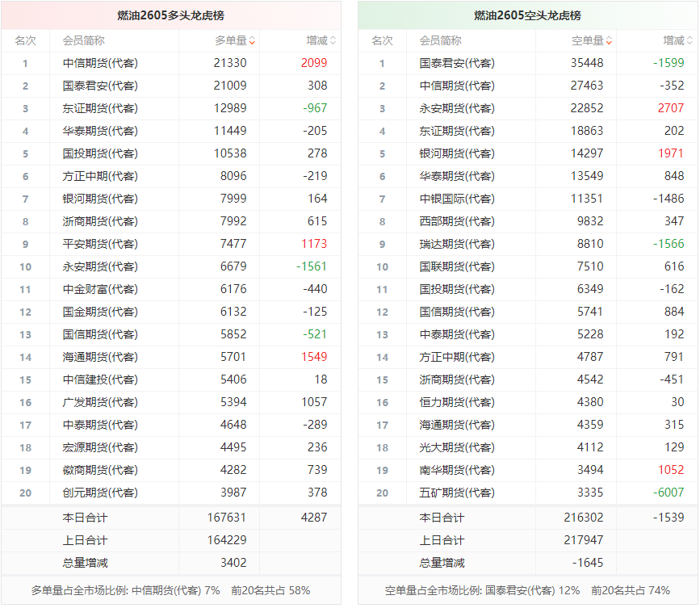Click the 燃油2605多头龙虎榜 table title
The height and width of the screenshot is (608, 700).
tap(170, 15)
